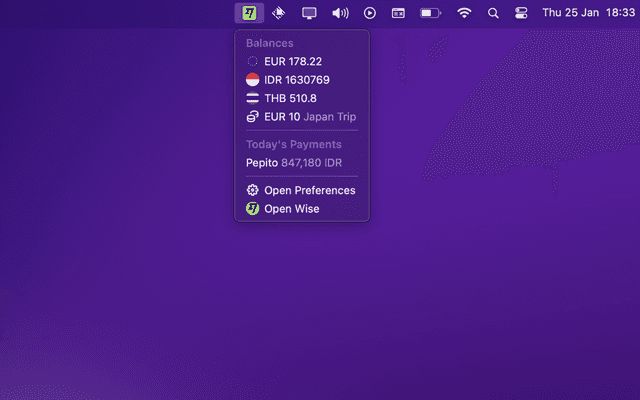
Task: Choose Open Wise
Action: pos(291,209)
